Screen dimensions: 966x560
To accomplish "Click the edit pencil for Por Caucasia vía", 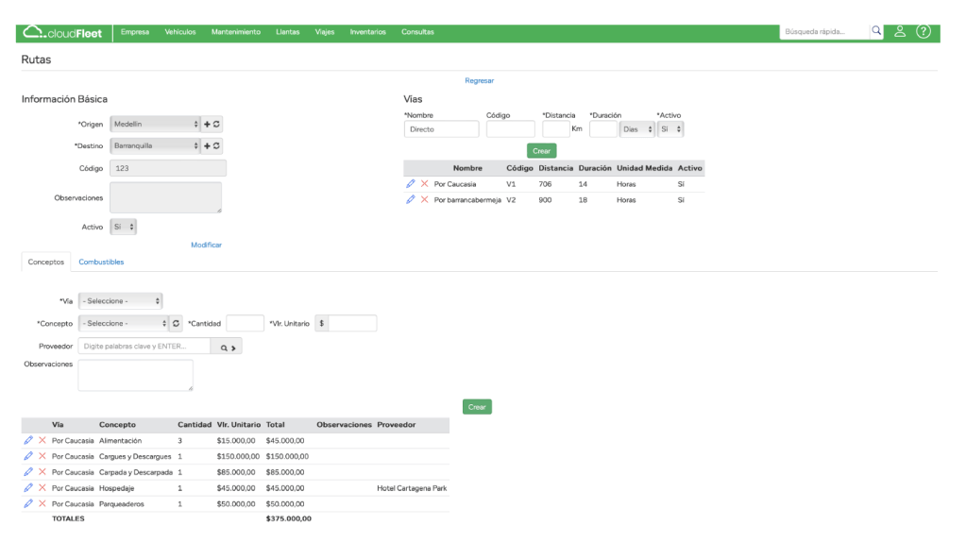I will coord(410,184).
